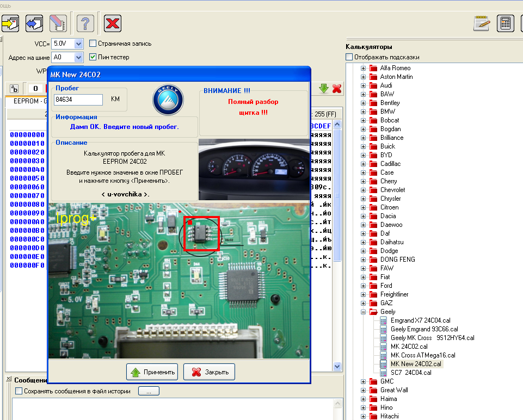Click hex address row '000000F0'
This screenshot has height=420, width=523.
pyautogui.click(x=27, y=265)
